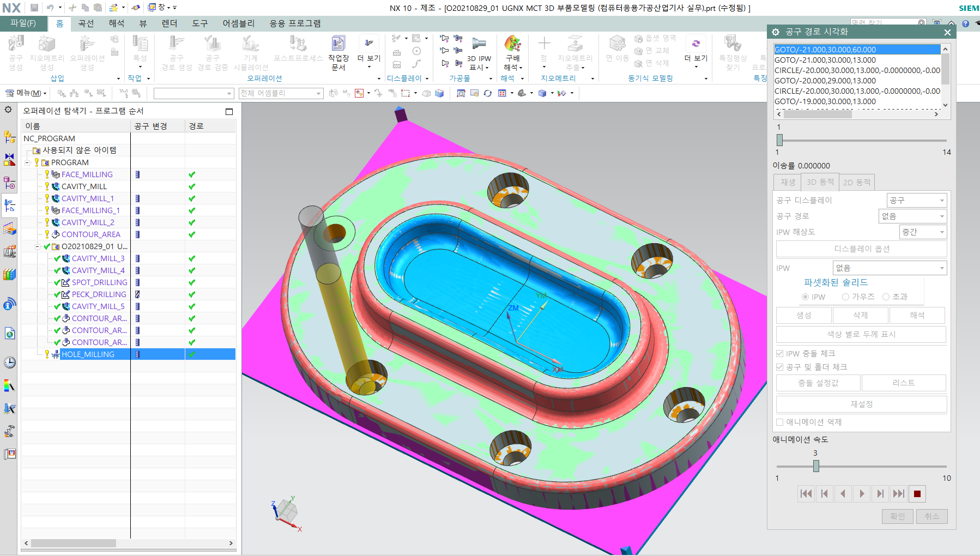Viewport: 980px width, 556px height.
Task: Click the Extract Geometry (지오메트리 추출) icon
Action: [575, 44]
